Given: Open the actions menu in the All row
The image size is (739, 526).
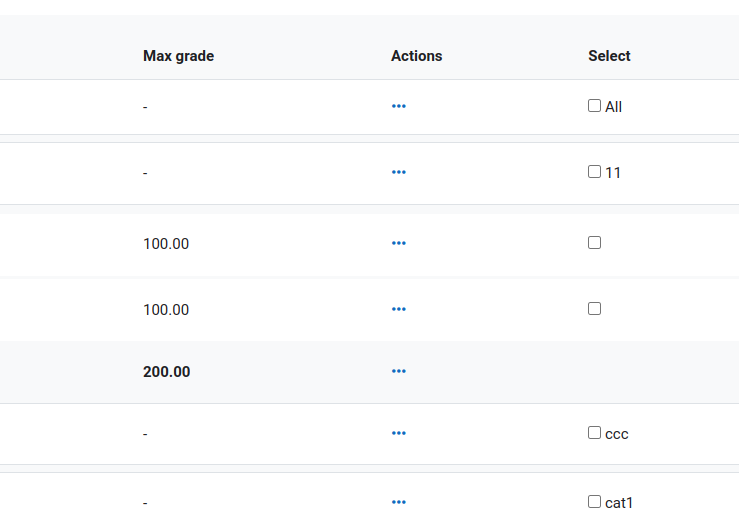Looking at the screenshot, I should pyautogui.click(x=399, y=107).
